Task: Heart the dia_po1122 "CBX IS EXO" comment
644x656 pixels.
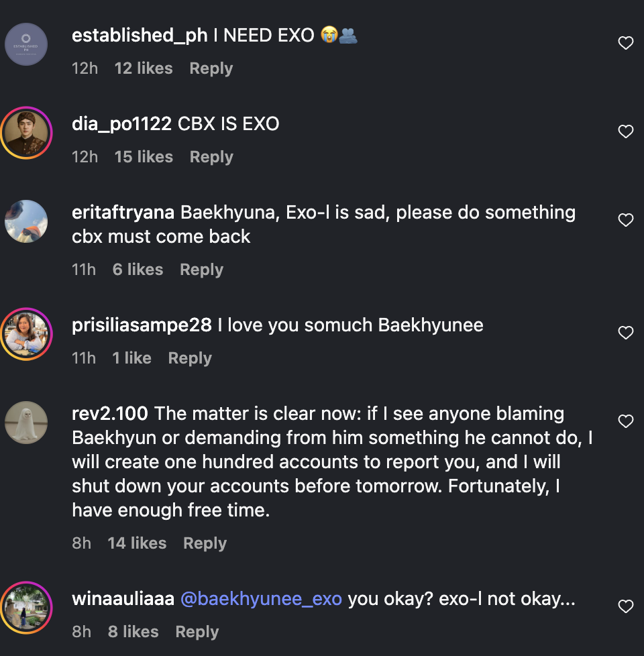Action: (625, 132)
